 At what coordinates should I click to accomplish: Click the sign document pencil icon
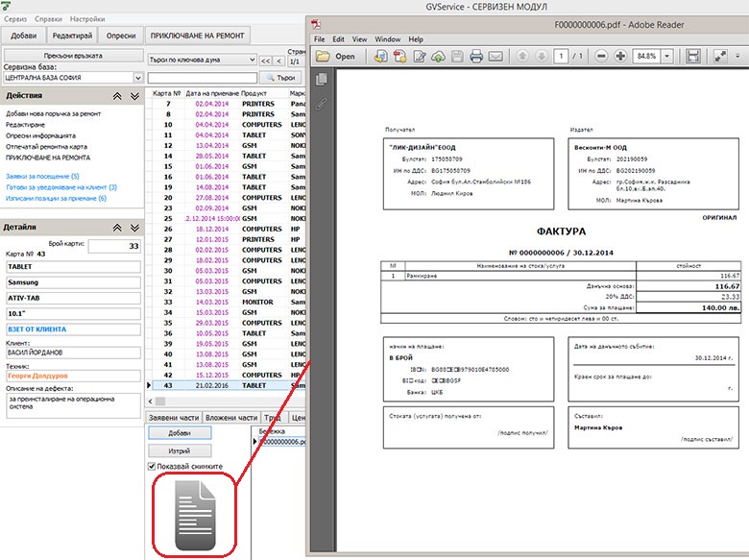(419, 57)
